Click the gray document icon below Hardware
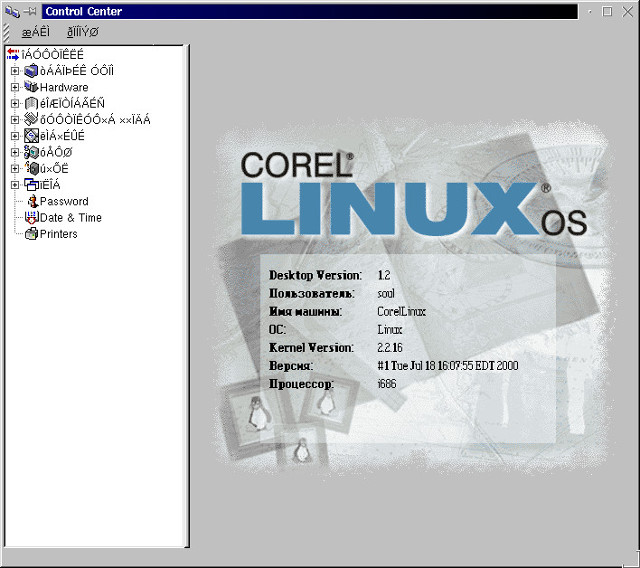 point(31,103)
